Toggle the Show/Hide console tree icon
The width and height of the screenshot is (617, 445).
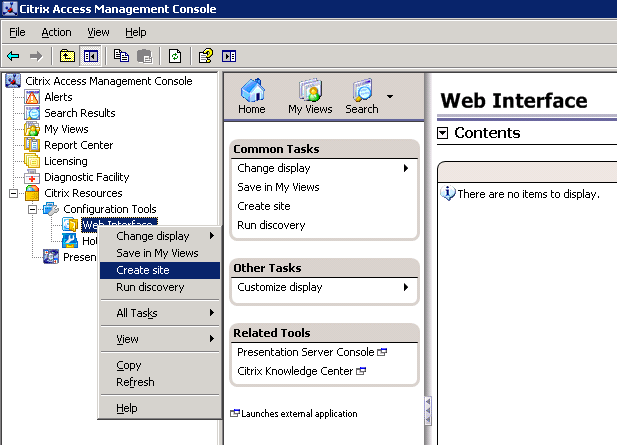91,56
